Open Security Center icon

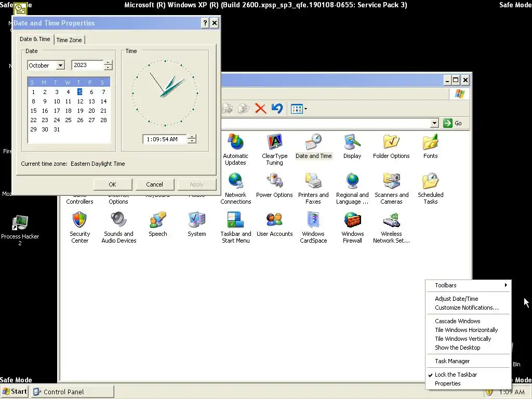pos(79,228)
